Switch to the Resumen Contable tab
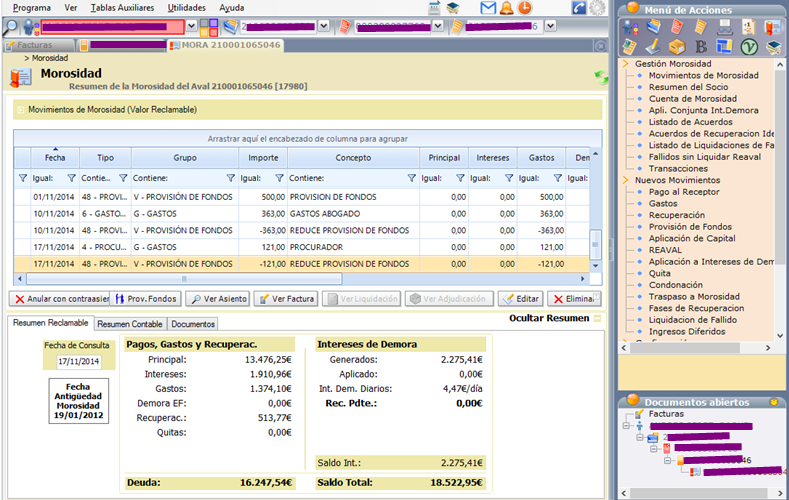Image resolution: width=789 pixels, height=500 pixels. click(130, 324)
